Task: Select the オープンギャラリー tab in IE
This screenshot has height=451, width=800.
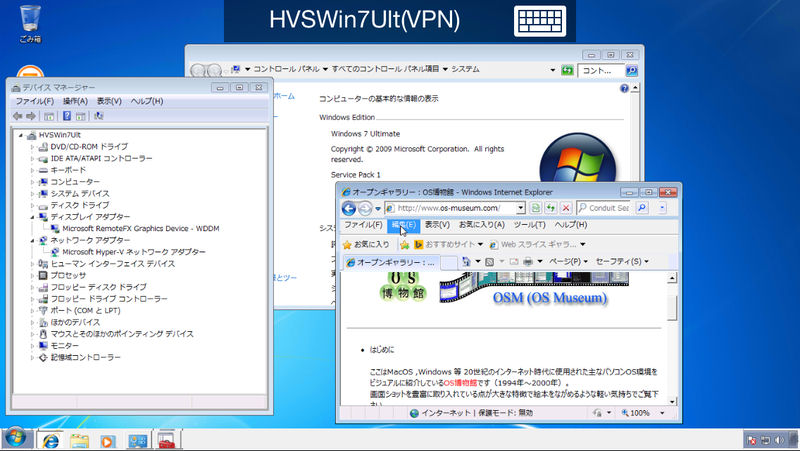Action: coord(391,263)
